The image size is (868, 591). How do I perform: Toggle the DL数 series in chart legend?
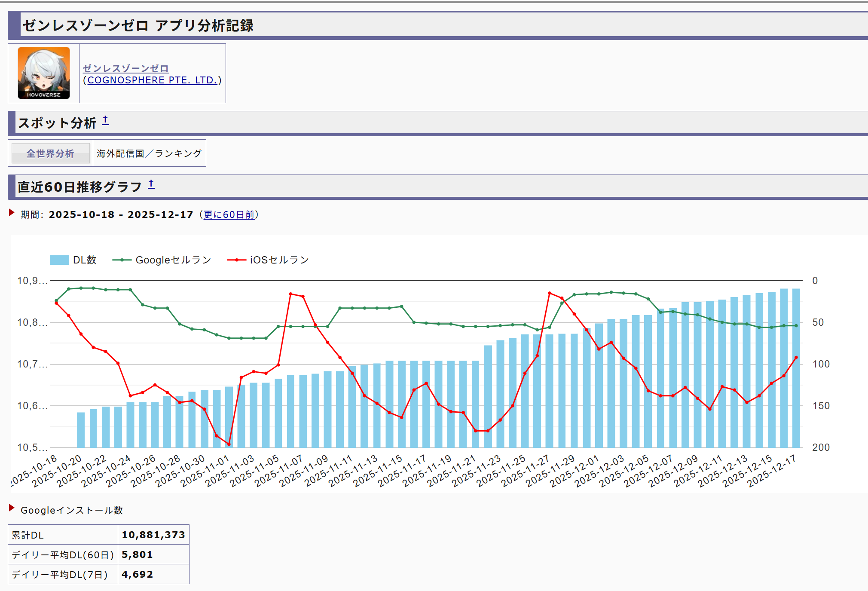click(x=85, y=260)
